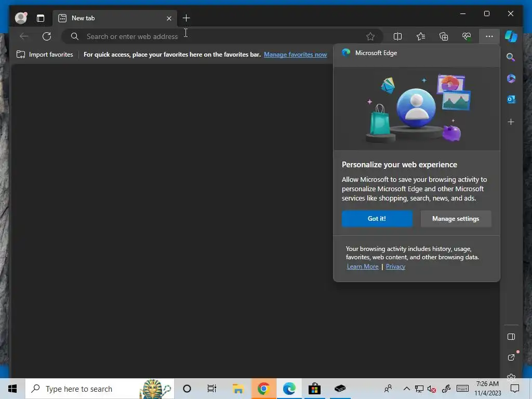Screen dimensions: 532x399
Task: Click the network tray icon
Action: [x=419, y=389]
